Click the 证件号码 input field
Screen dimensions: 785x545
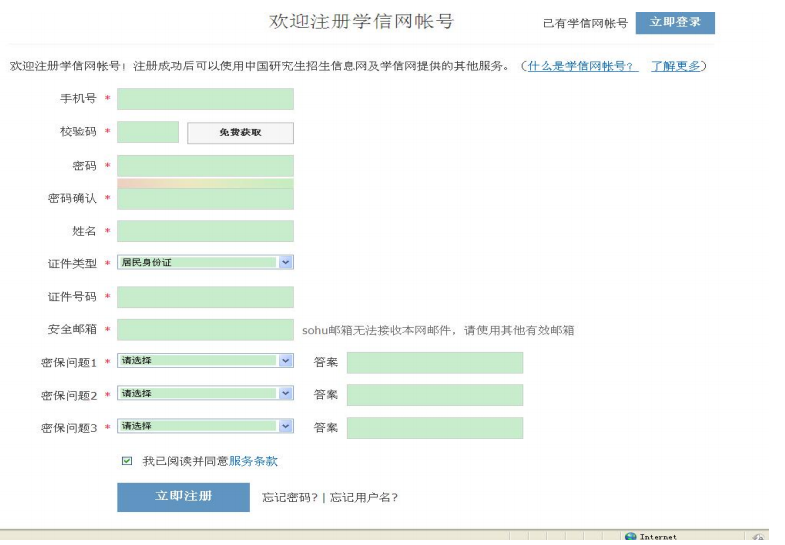pos(205,297)
